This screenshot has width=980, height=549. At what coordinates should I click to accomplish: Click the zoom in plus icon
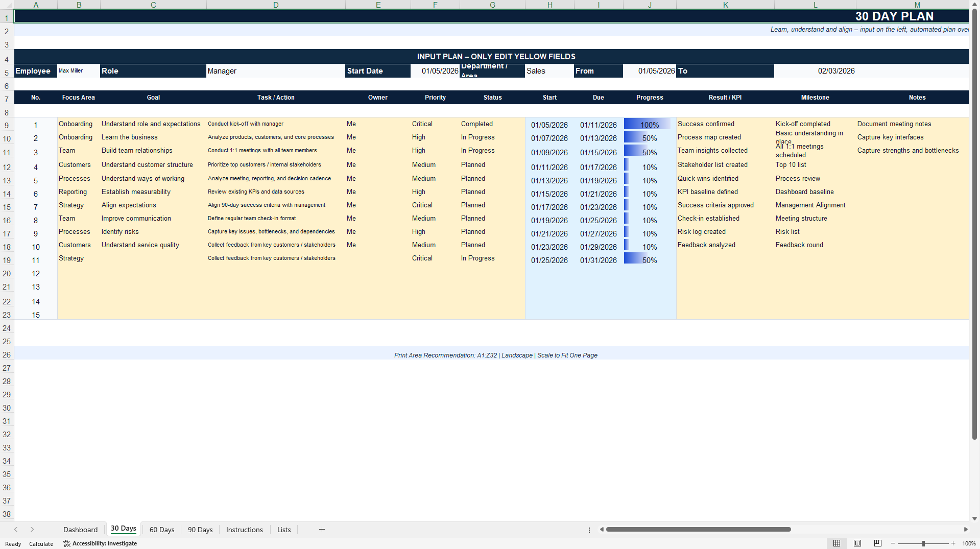[x=953, y=543]
